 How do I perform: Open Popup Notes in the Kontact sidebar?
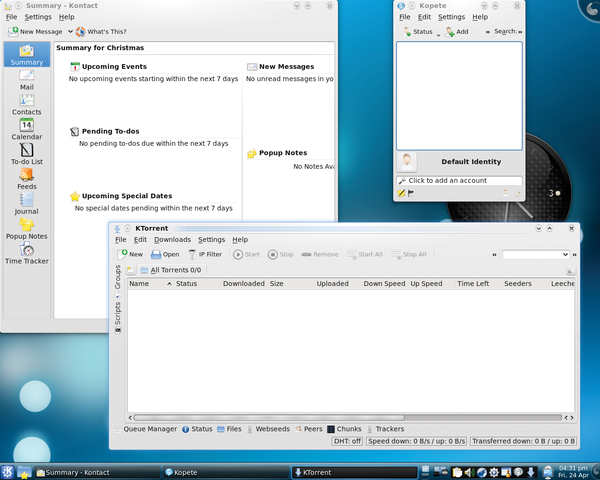click(27, 229)
